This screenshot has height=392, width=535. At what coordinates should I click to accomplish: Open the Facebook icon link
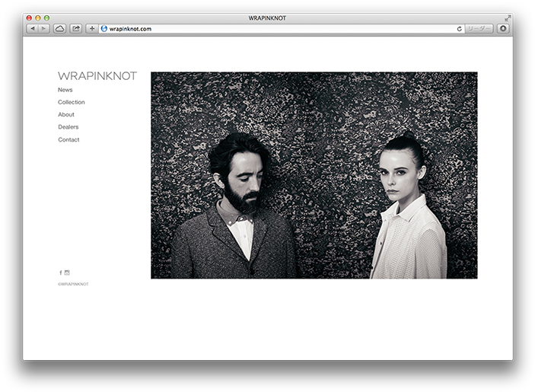[61, 272]
